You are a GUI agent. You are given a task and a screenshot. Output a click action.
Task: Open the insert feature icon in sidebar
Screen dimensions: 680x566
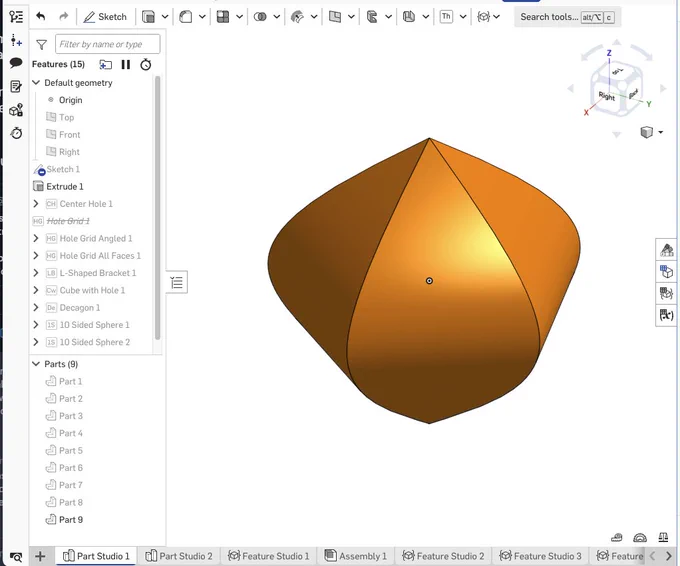click(x=16, y=40)
